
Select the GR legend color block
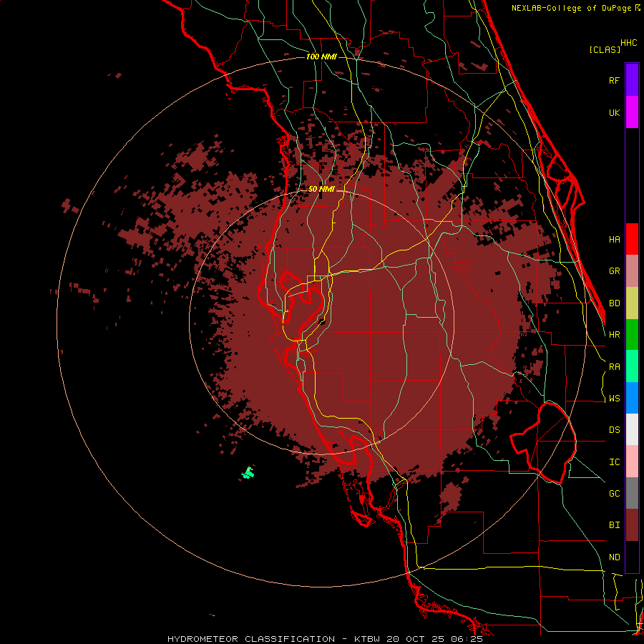(x=632, y=270)
